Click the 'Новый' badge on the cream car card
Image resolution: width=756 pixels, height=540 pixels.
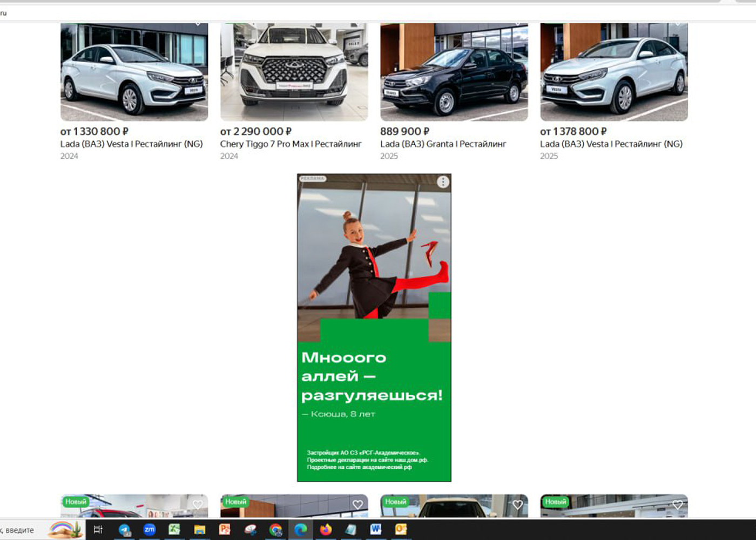[395, 502]
